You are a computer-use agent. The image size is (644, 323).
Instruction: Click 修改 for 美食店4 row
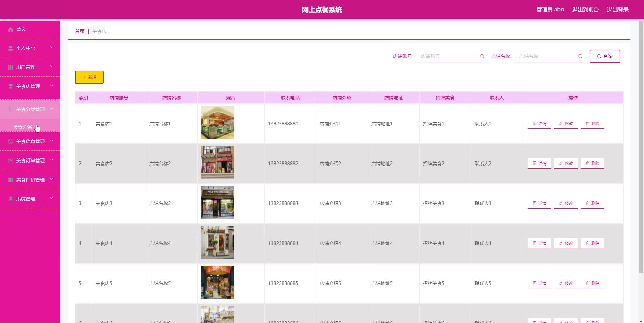coord(566,243)
